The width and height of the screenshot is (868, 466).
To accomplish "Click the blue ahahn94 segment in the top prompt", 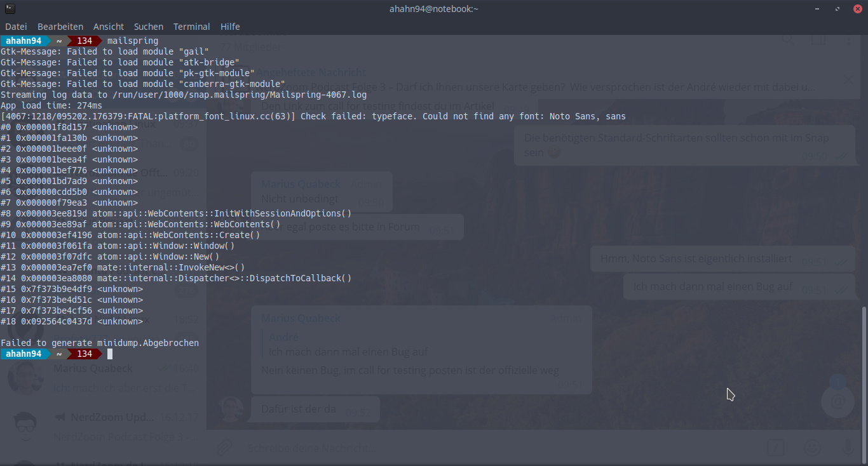I will tap(24, 41).
